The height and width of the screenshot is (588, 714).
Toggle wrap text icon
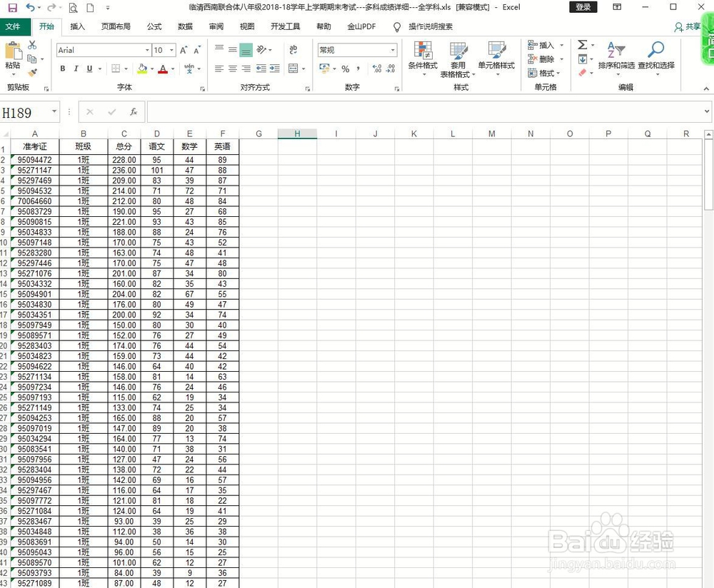[x=293, y=50]
